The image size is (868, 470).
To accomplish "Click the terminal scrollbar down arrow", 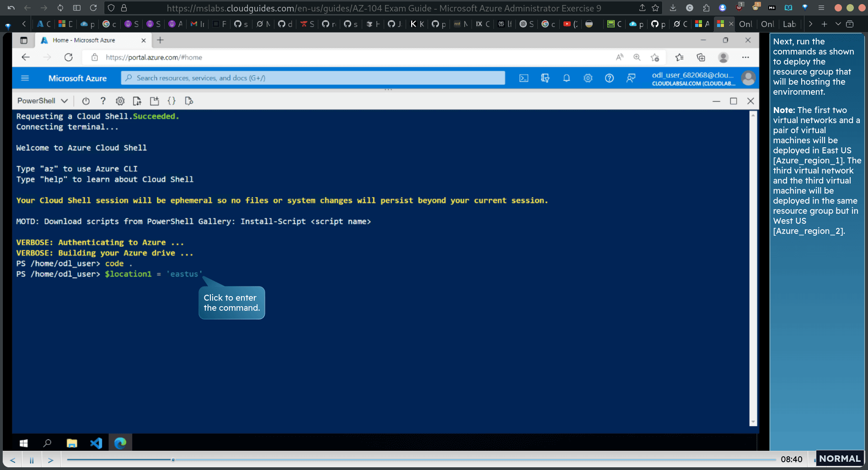I will pos(753,422).
